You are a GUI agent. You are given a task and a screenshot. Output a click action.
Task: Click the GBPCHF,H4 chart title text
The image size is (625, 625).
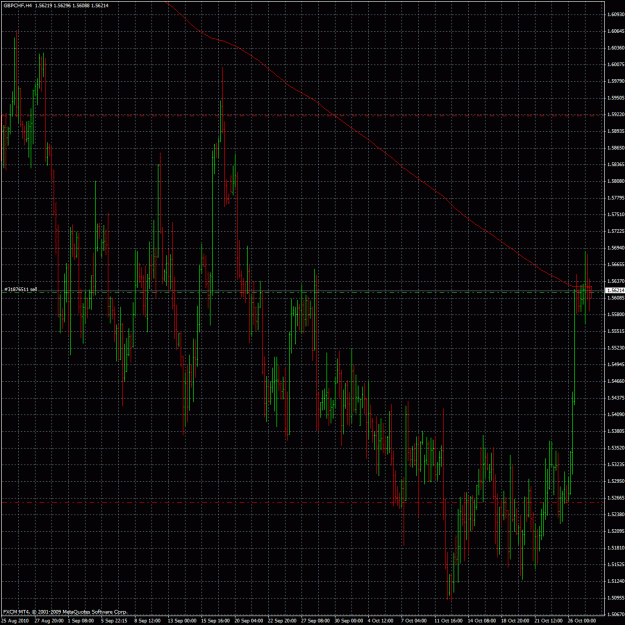click(x=17, y=6)
